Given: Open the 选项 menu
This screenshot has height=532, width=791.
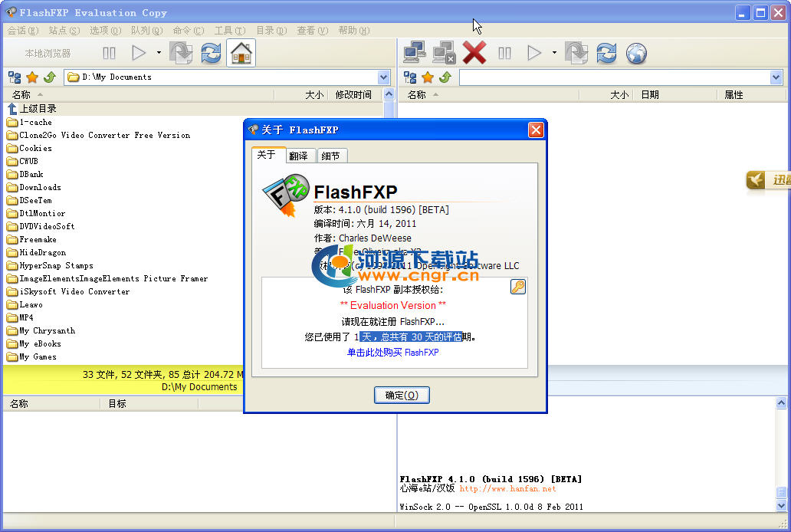Looking at the screenshot, I should 106,31.
